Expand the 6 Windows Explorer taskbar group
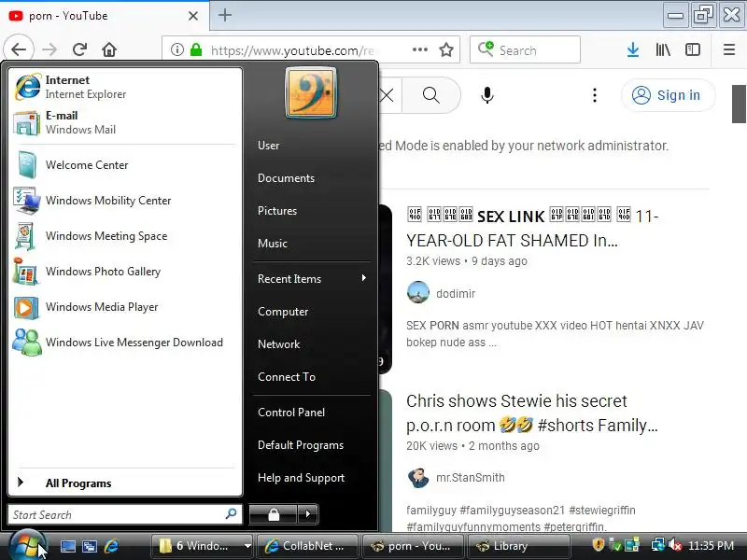 point(202,546)
